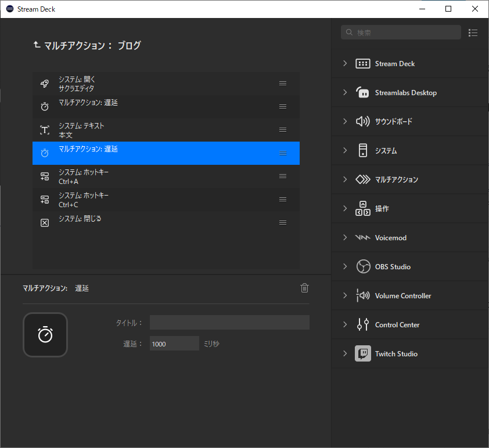Delete the selected 遅延 action with the trash icon
Screen dimensions: 489x448
(305, 288)
